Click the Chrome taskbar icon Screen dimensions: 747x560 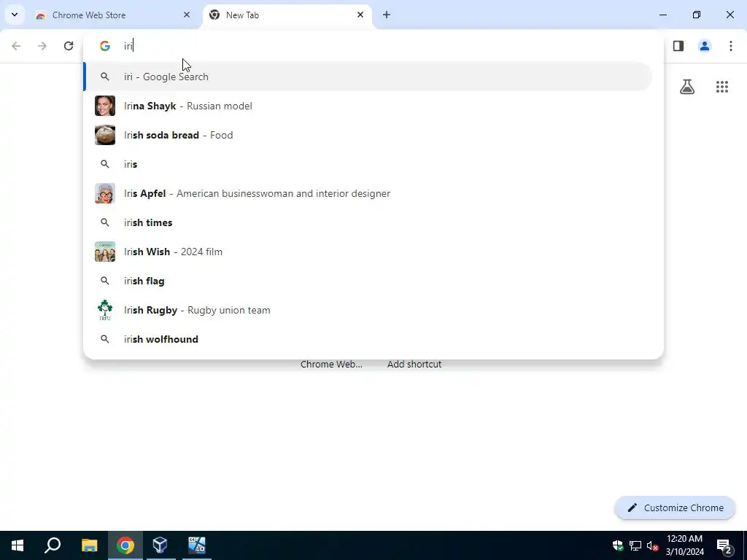[x=125, y=545]
